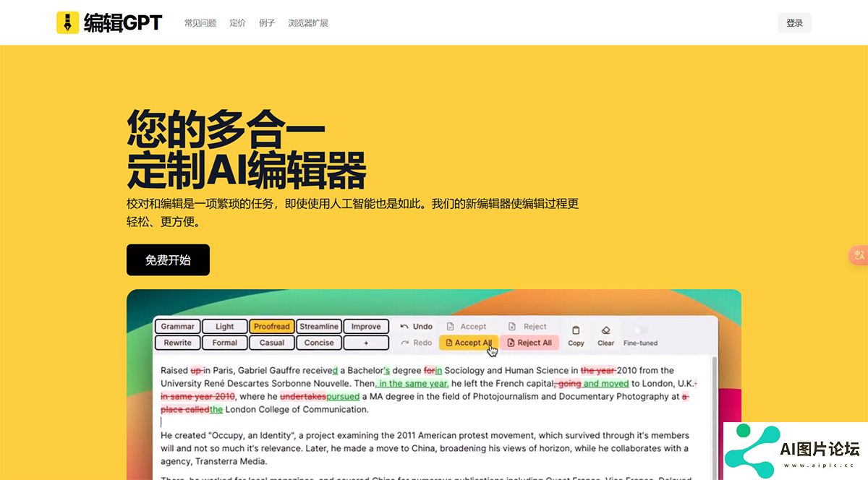
Task: Click the headline 定制AI编辑器
Action: (247, 170)
